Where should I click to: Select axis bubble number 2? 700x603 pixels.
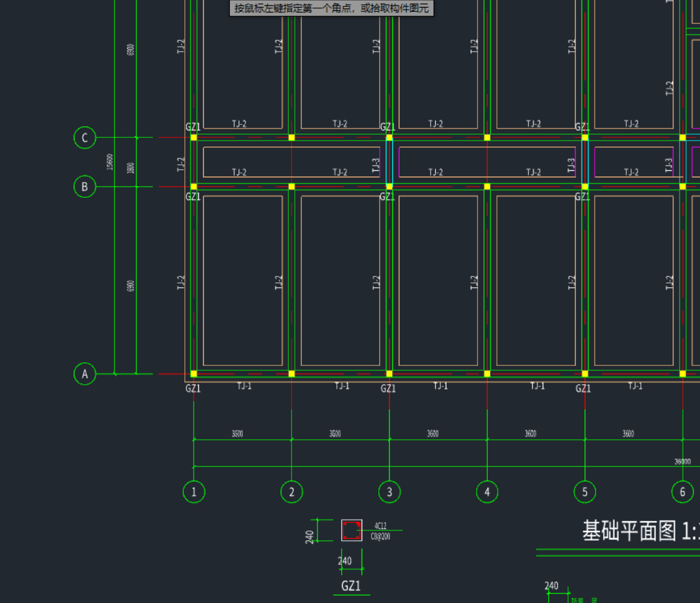[292, 491]
